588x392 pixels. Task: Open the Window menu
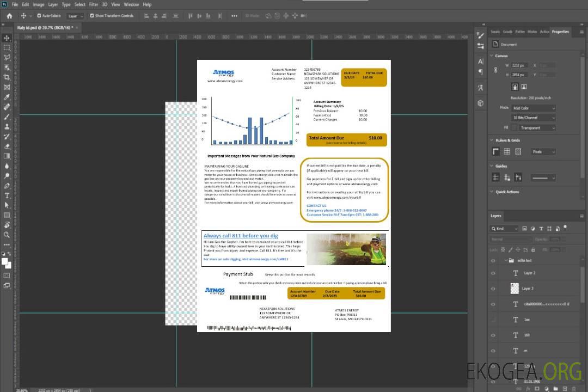pyautogui.click(x=131, y=4)
